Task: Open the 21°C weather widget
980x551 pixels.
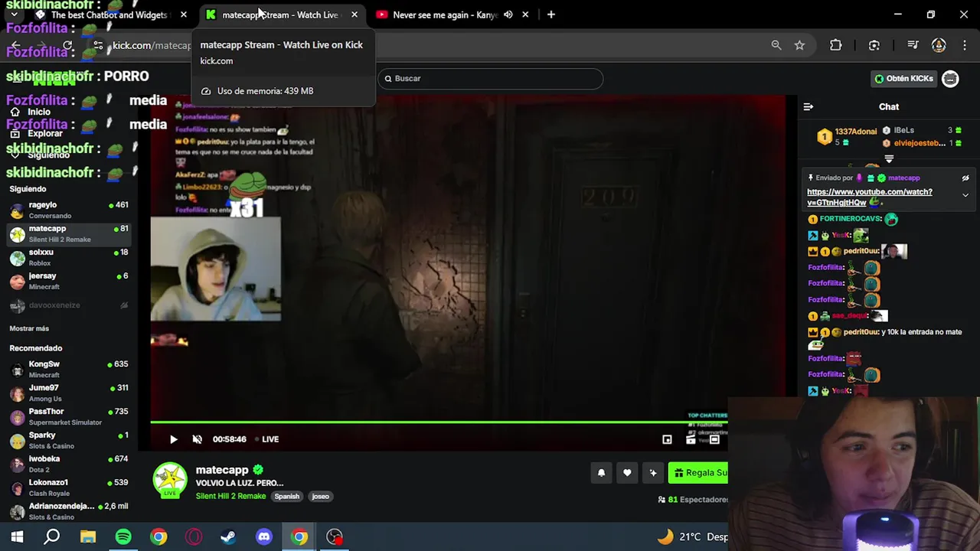Action: pyautogui.click(x=692, y=536)
